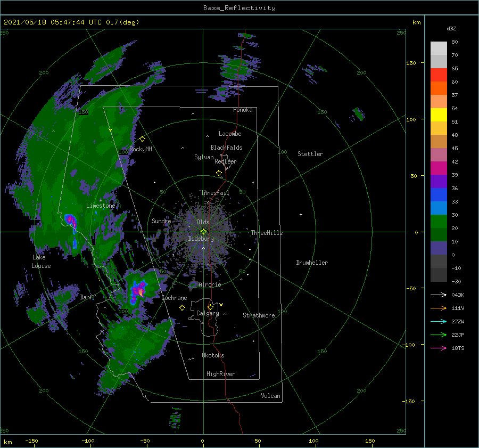Click the 22JP legend label

[x=458, y=335]
